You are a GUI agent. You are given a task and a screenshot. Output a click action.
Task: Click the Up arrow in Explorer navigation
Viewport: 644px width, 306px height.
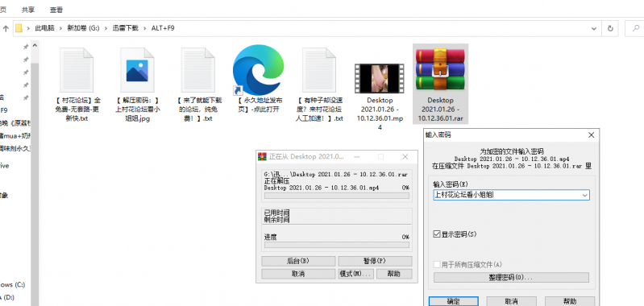tap(6, 28)
